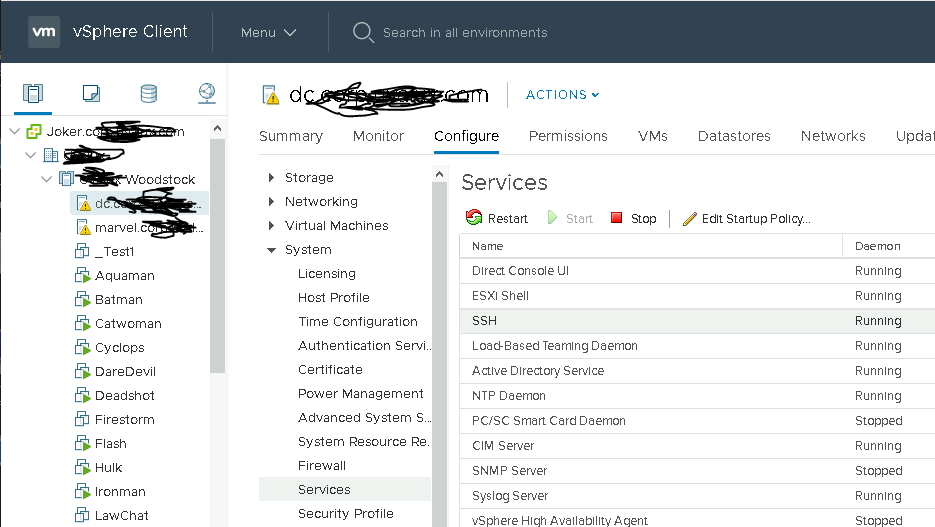The width and height of the screenshot is (935, 527).
Task: Click the search in all environments field
Action: pos(465,32)
